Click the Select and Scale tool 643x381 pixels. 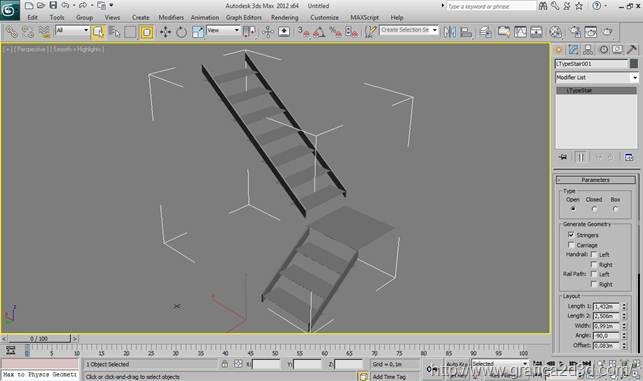click(197, 32)
